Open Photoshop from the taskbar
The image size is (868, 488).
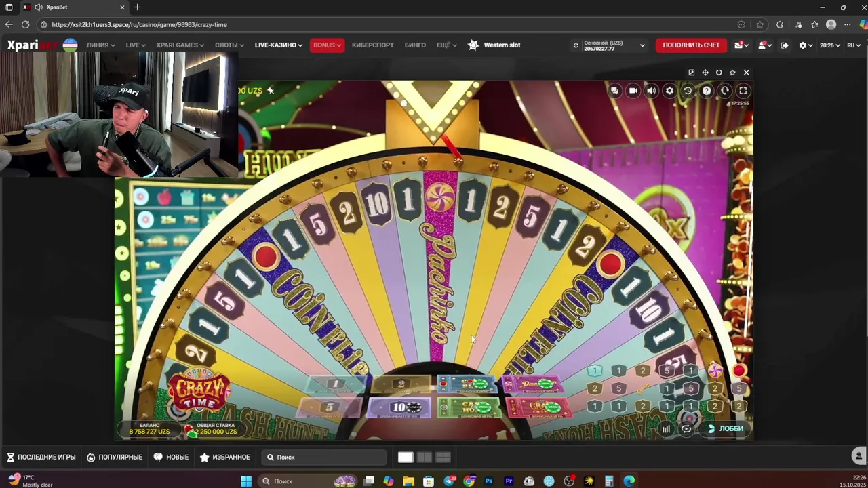[x=488, y=481]
